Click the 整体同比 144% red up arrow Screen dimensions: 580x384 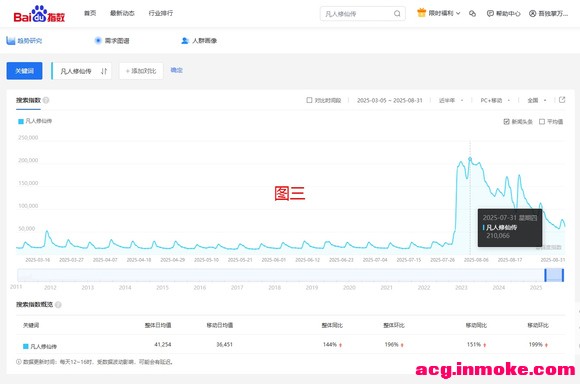340,345
